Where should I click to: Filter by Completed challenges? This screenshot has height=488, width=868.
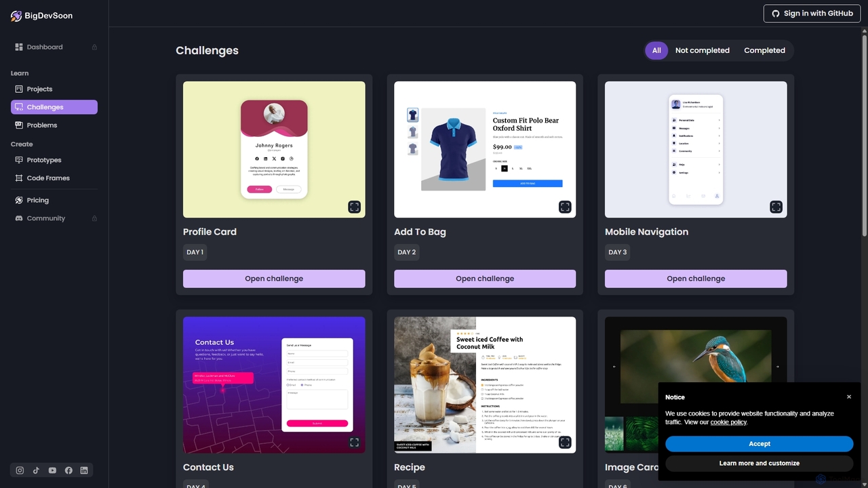(764, 50)
